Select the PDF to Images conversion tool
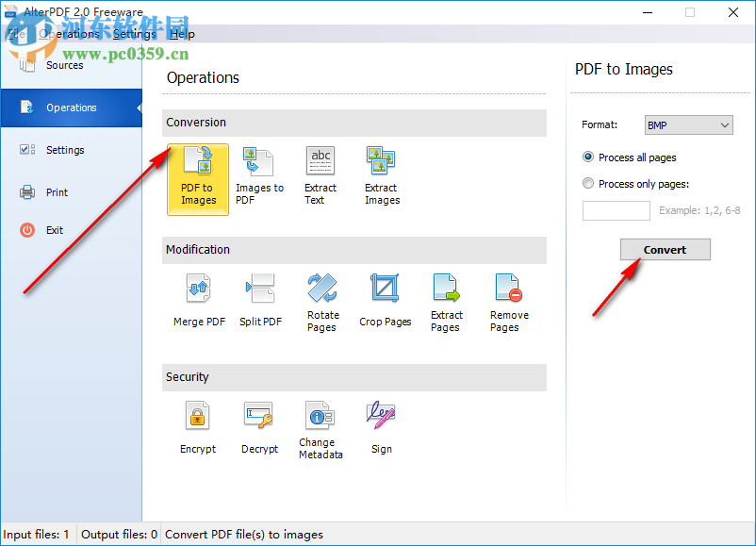 tap(198, 179)
